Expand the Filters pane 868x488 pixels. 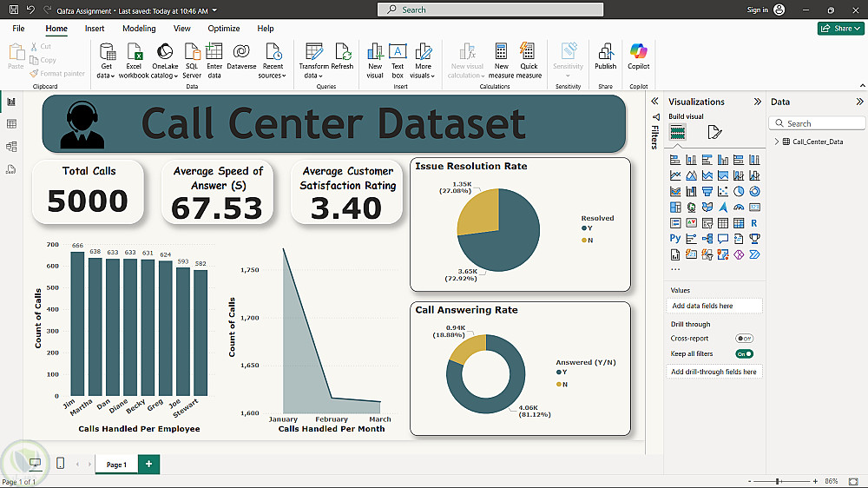point(654,102)
